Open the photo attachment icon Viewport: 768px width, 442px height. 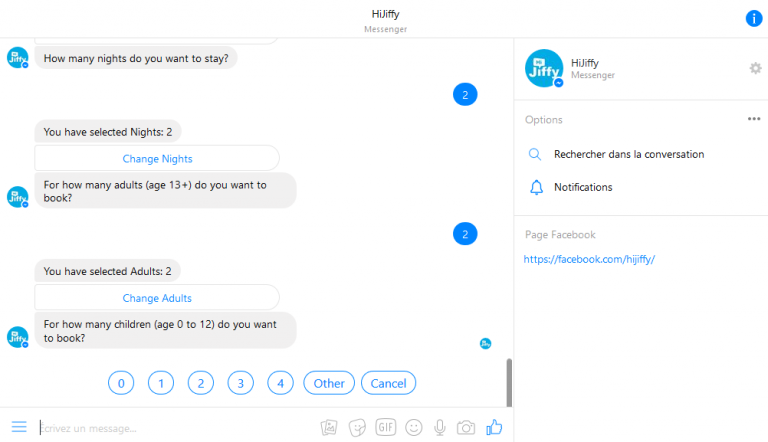(x=329, y=427)
